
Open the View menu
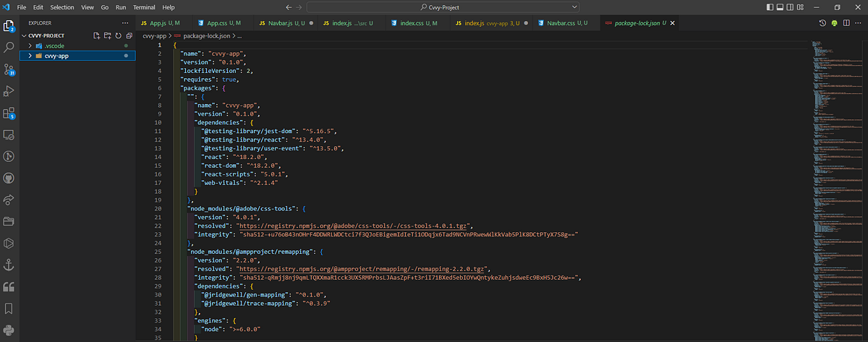click(x=88, y=7)
